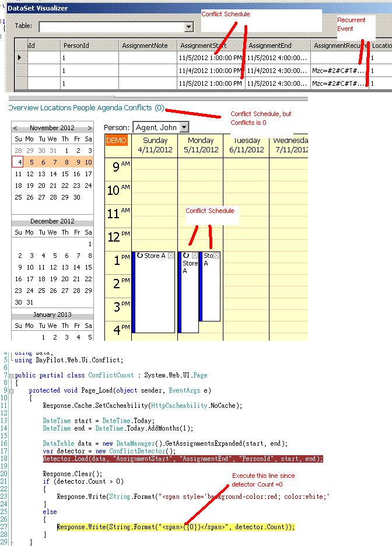
Task: Select November 30 in the mini calendar
Action: pos(76,197)
